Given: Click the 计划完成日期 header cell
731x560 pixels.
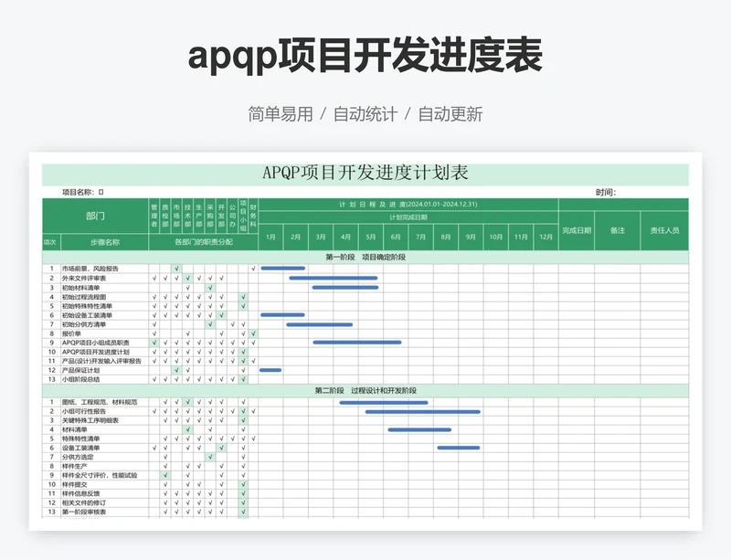Looking at the screenshot, I should [x=408, y=217].
